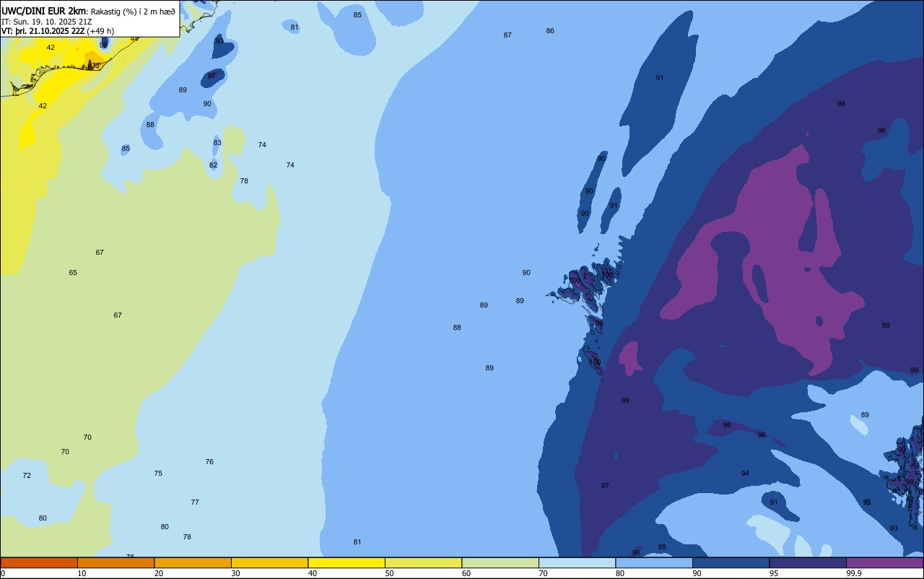This screenshot has height=579, width=924.
Task: Click the 10–20 orange legend swatch
Action: pyautogui.click(x=115, y=562)
